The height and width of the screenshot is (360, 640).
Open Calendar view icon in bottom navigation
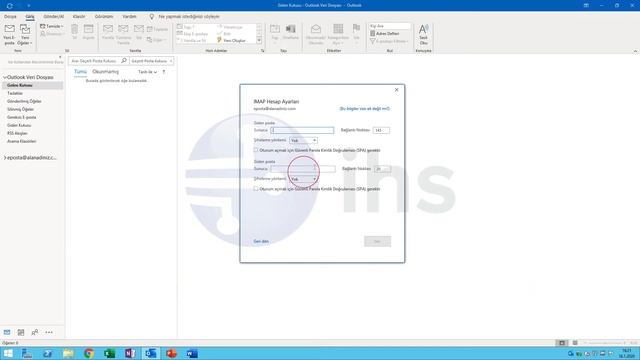tap(21, 332)
